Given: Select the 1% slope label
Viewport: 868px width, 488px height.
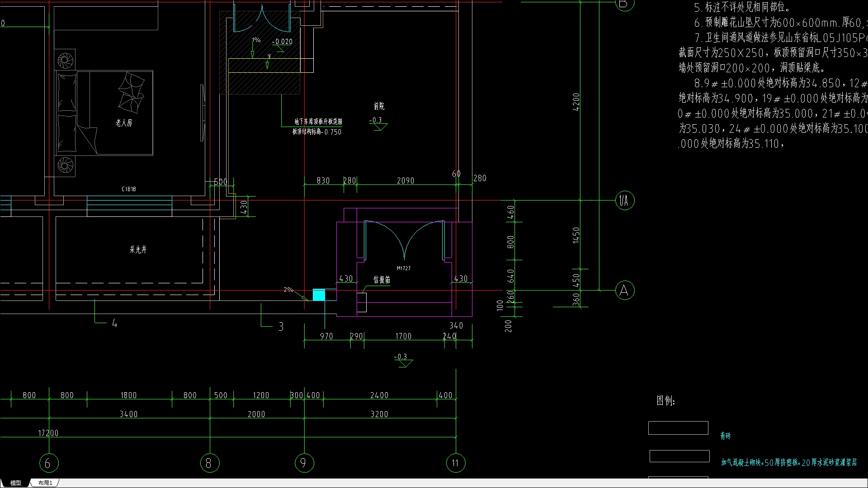Looking at the screenshot, I should tap(256, 40).
